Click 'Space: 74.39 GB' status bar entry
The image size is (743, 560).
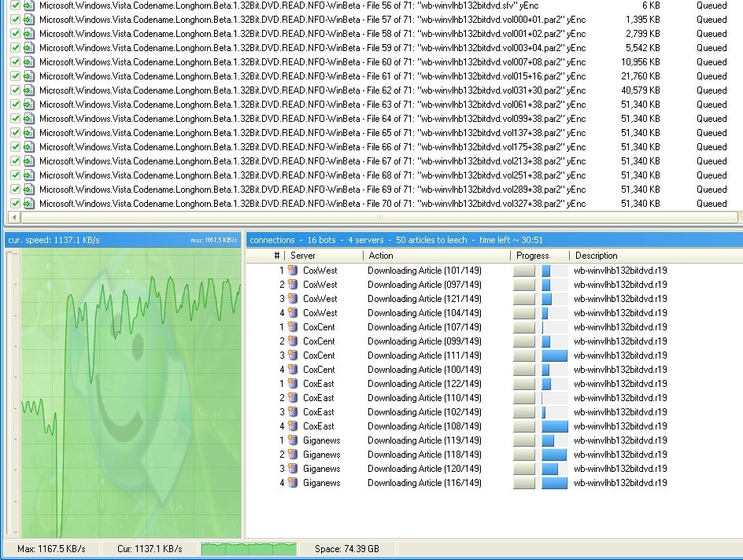(347, 549)
